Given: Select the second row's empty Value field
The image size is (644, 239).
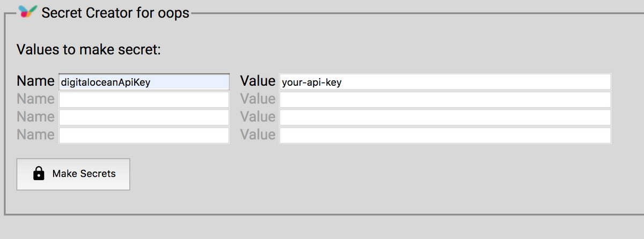Looking at the screenshot, I should point(445,100).
